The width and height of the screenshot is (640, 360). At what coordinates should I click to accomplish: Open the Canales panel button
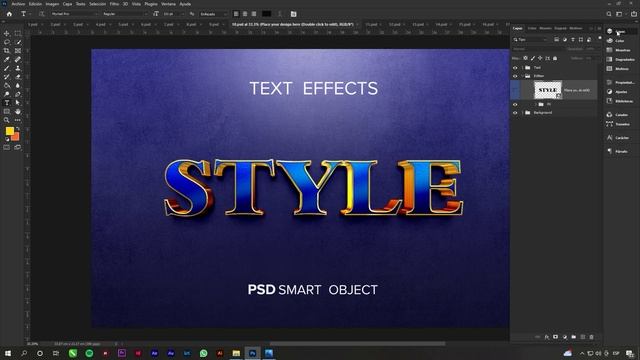pyautogui.click(x=617, y=115)
